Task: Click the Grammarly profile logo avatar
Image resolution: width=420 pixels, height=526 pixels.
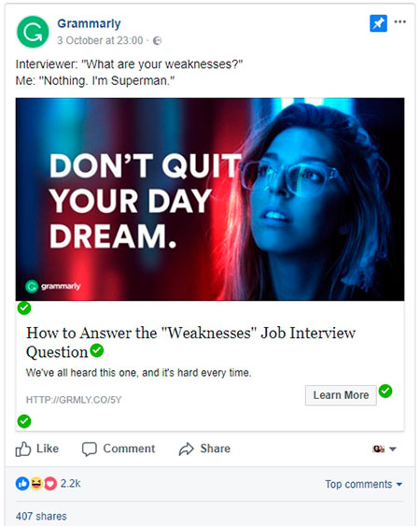Action: pyautogui.click(x=33, y=32)
